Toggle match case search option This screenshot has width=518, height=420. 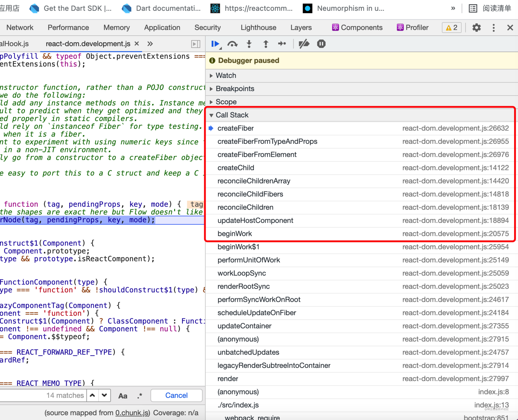click(x=123, y=396)
